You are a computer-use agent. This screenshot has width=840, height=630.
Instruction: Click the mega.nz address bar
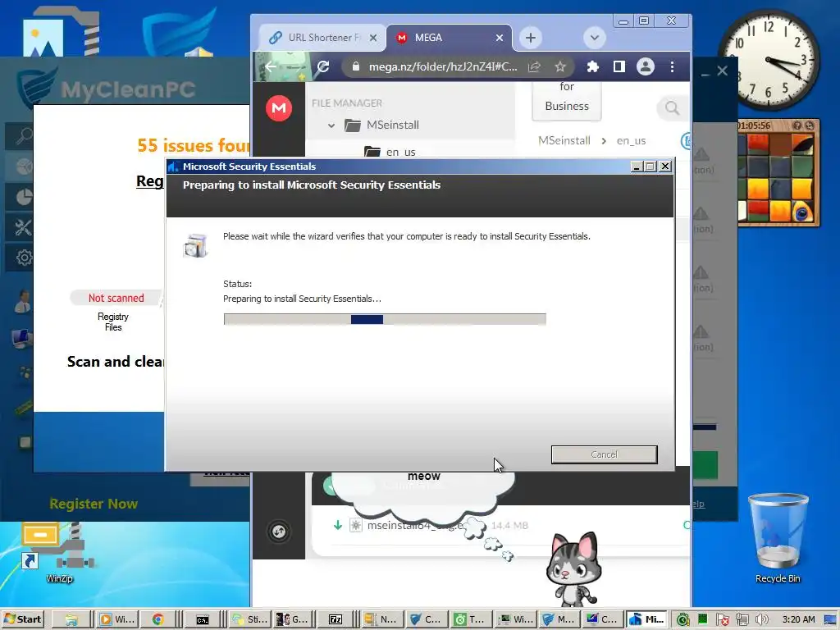click(x=442, y=66)
